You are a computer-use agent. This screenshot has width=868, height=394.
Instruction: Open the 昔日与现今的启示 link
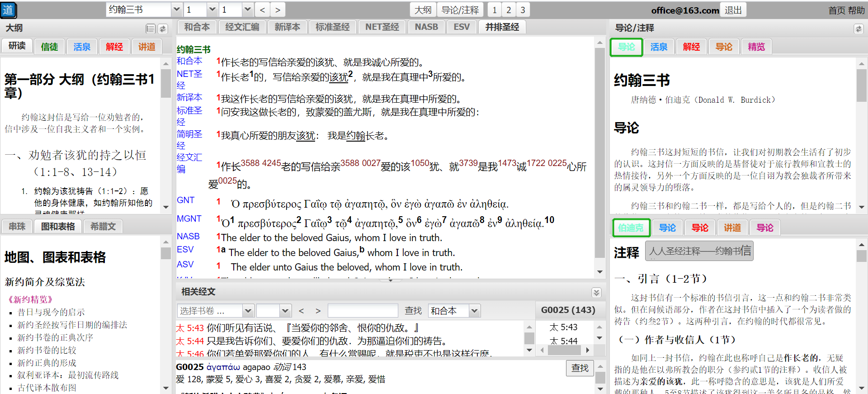[x=51, y=312]
